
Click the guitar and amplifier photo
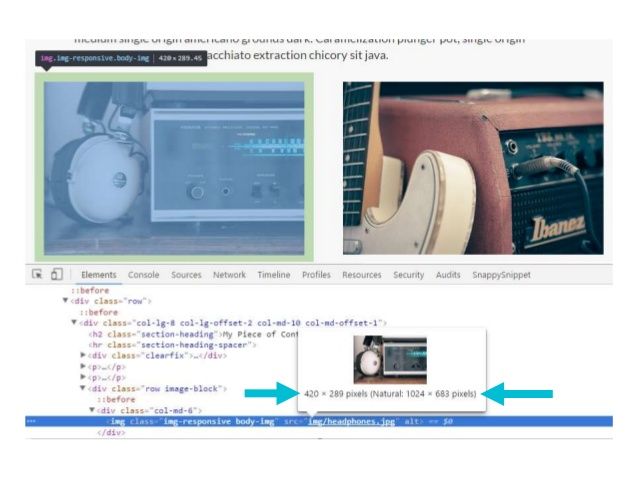pyautogui.click(x=473, y=168)
